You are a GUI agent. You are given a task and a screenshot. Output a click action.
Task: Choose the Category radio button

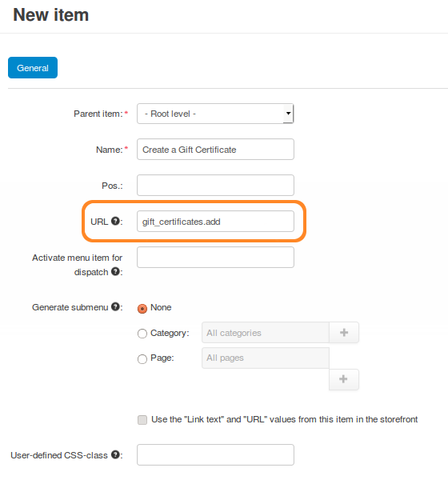click(x=142, y=334)
